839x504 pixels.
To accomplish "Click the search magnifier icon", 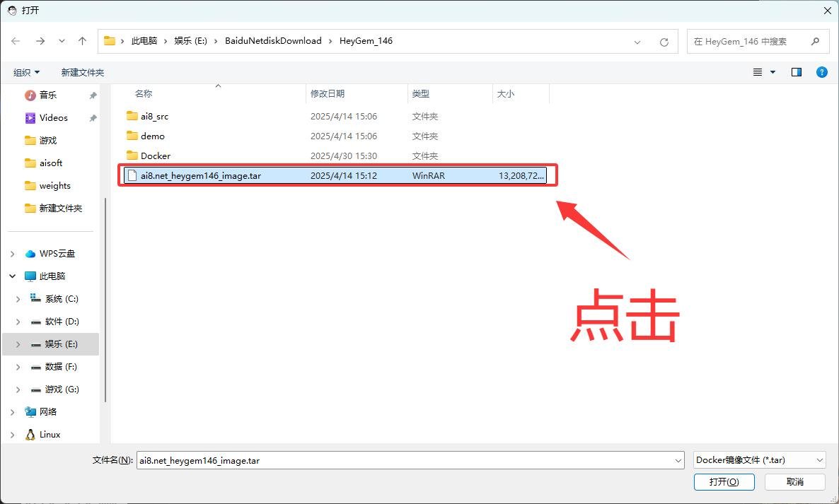I will [816, 42].
